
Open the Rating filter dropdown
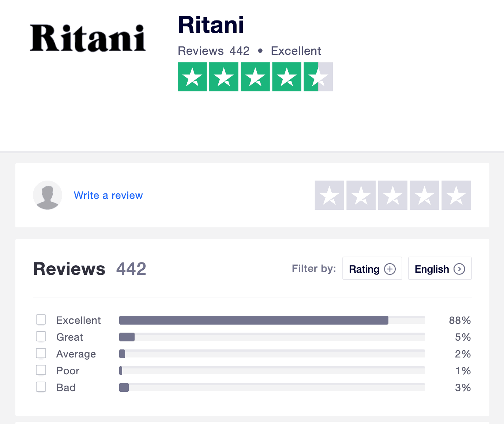click(x=372, y=268)
